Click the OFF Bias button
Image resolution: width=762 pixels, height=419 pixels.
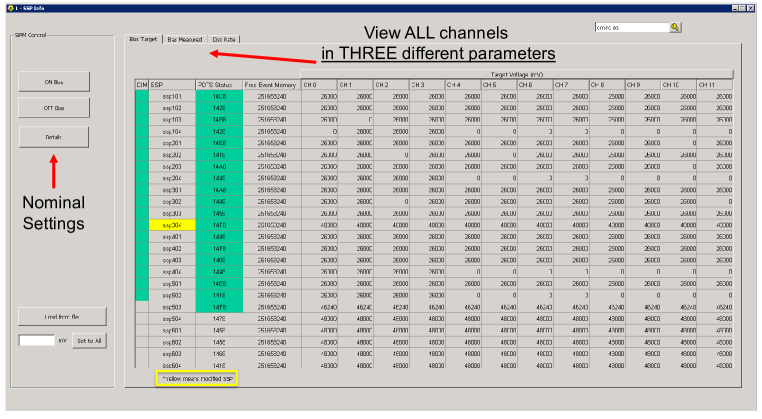point(54,108)
